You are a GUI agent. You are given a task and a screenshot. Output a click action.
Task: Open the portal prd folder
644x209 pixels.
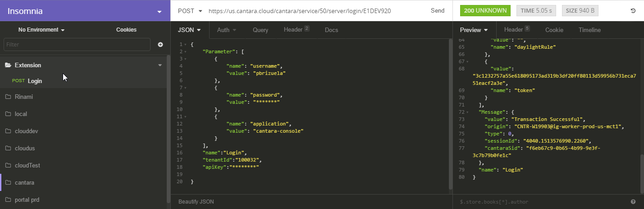pyautogui.click(x=27, y=200)
